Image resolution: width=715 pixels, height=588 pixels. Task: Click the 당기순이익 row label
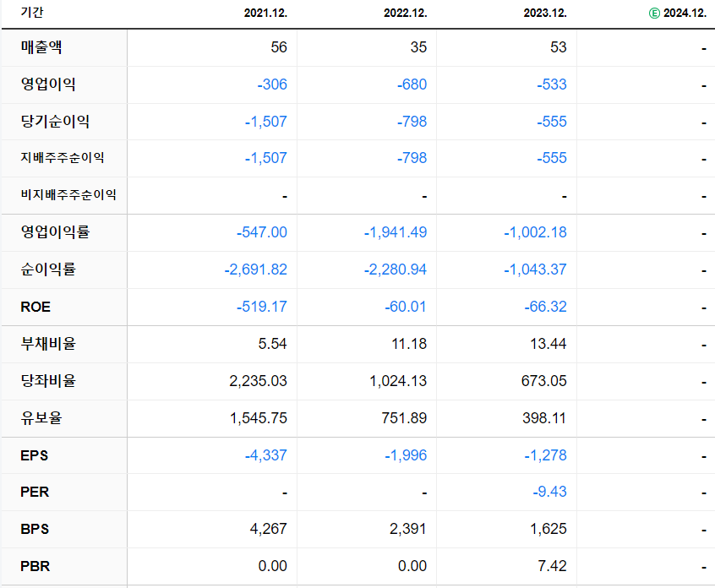[x=55, y=122]
